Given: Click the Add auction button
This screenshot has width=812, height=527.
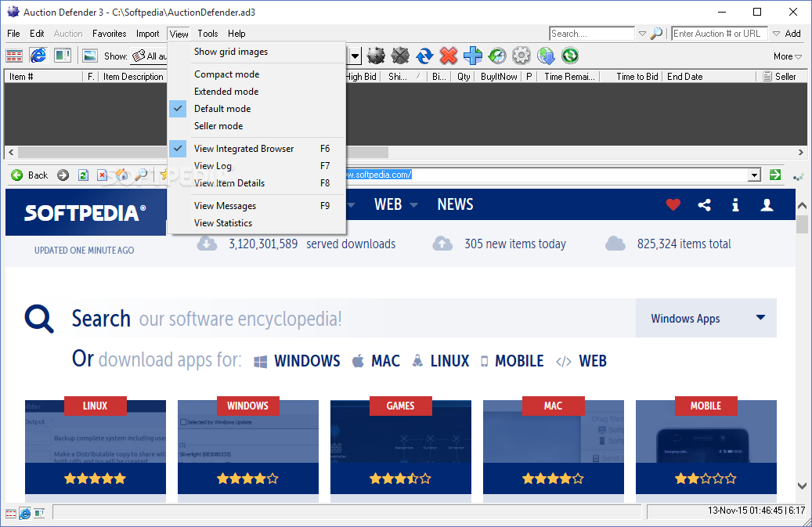Looking at the screenshot, I should click(x=793, y=34).
